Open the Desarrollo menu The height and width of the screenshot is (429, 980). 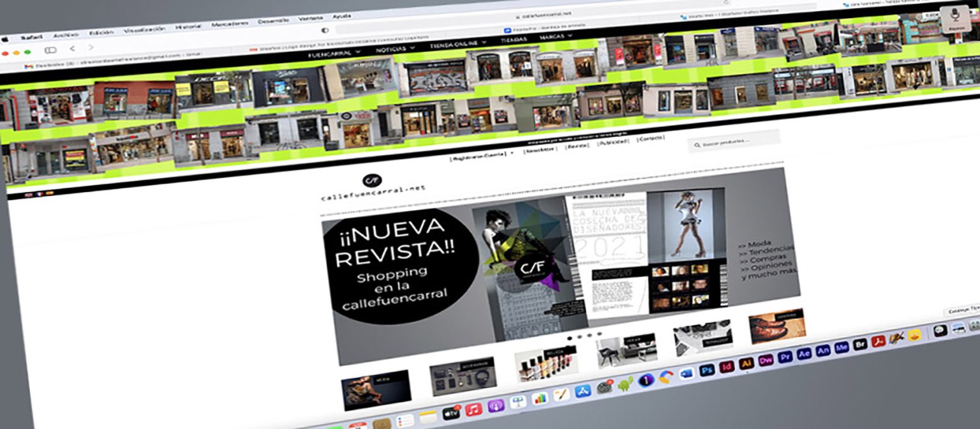[273, 20]
